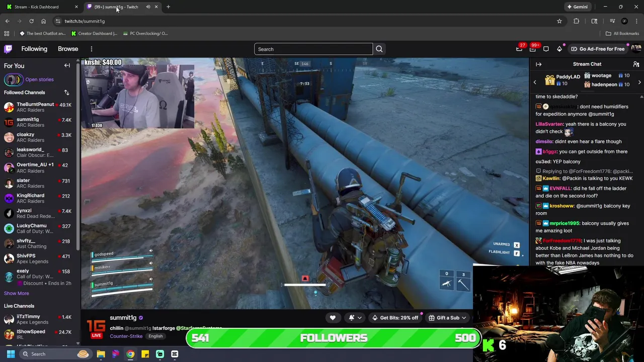Image resolution: width=644 pixels, height=362 pixels.
Task: Go back to the previous page
Action: tap(7, 21)
